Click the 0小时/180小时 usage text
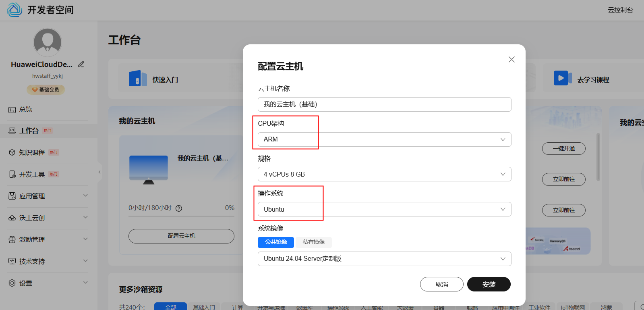 (x=150, y=208)
